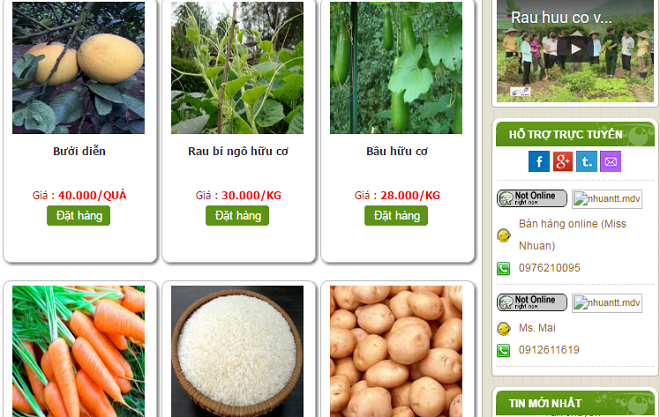
Task: Click the Not Online badge above Ms. Mai
Action: [532, 302]
